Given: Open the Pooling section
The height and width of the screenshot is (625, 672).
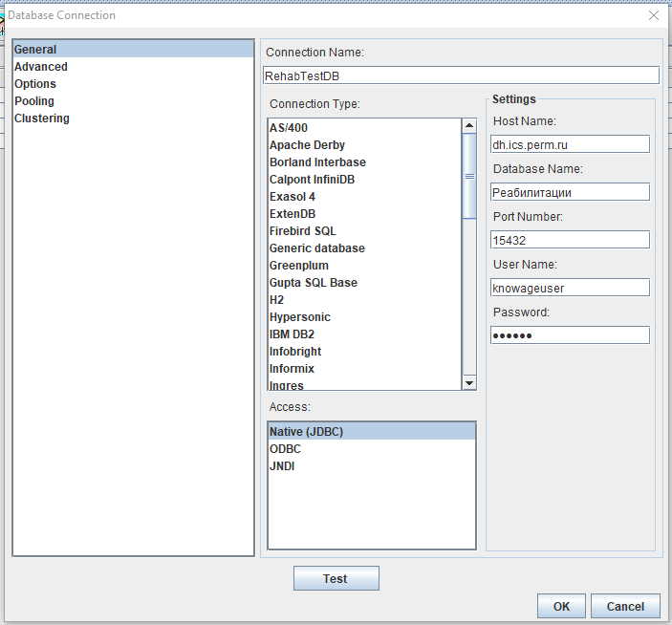Looking at the screenshot, I should 133,100.
